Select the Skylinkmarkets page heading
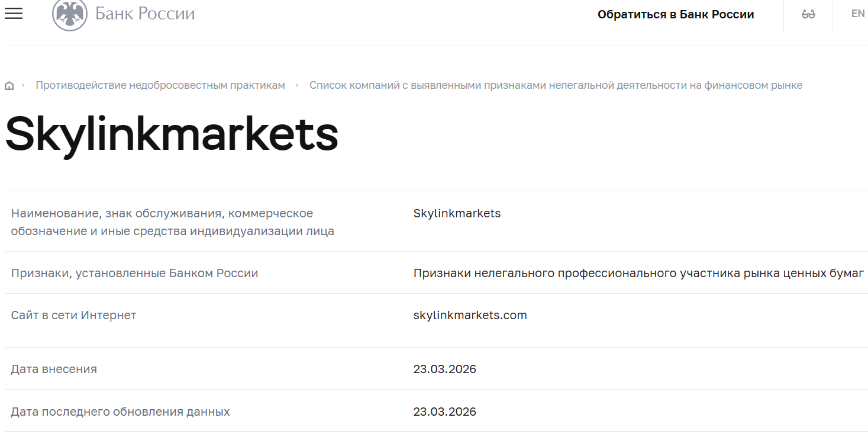 [x=172, y=135]
